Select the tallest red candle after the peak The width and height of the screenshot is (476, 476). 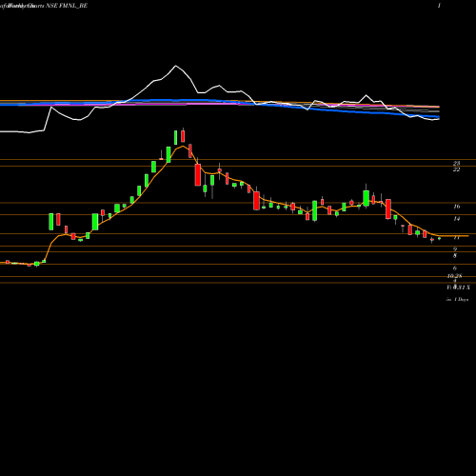click(198, 175)
